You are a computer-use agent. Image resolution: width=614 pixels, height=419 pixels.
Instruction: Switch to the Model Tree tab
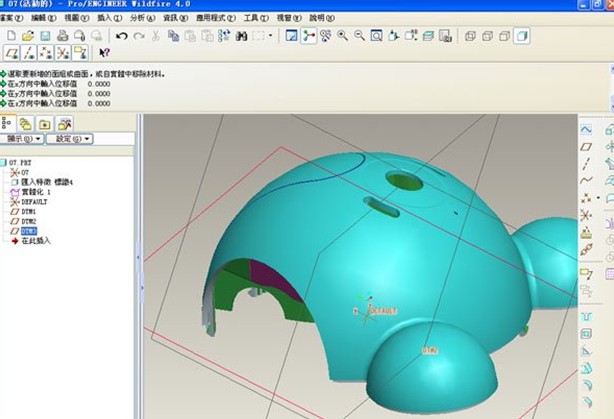pos(7,124)
